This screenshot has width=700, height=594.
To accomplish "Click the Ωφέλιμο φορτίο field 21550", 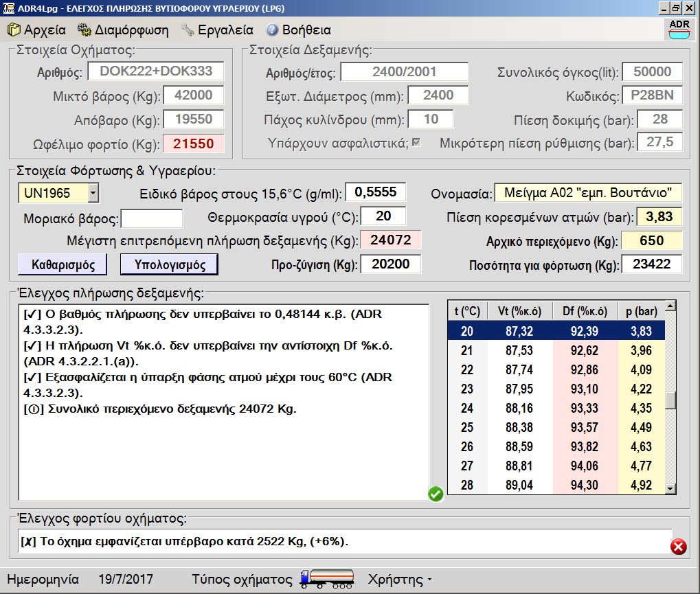I will (193, 144).
